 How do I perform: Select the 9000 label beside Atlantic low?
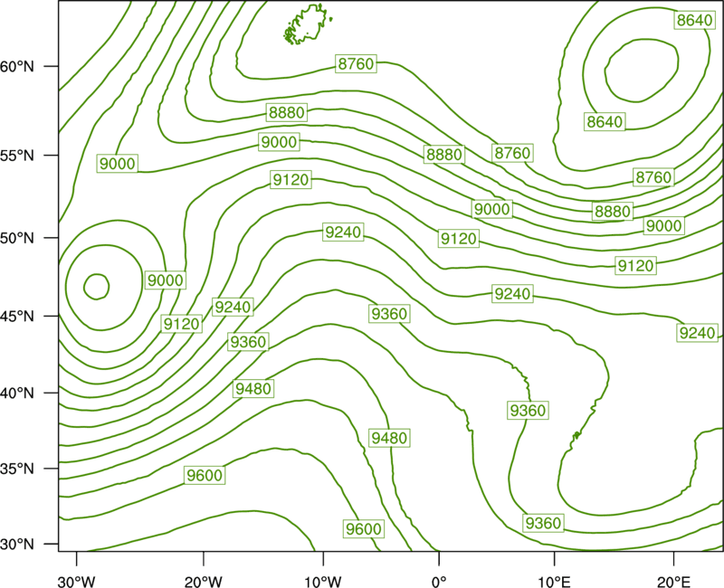tap(166, 280)
